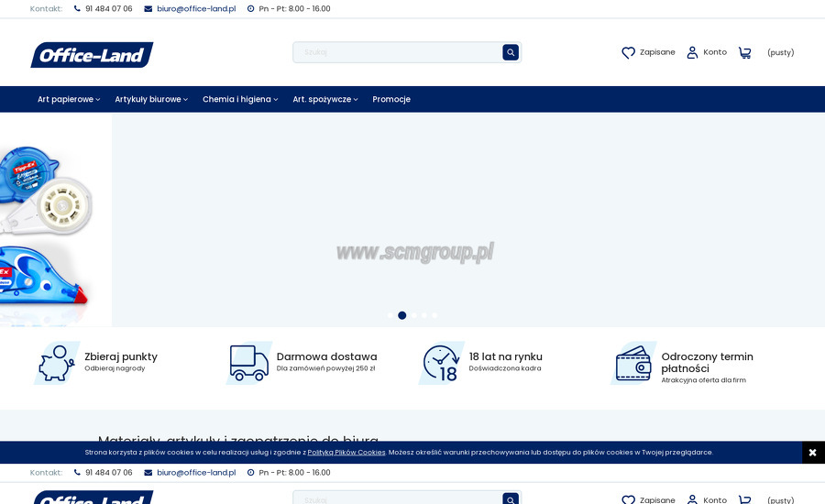
Task: Click the envelope email icon in top contact bar
Action: (148, 9)
